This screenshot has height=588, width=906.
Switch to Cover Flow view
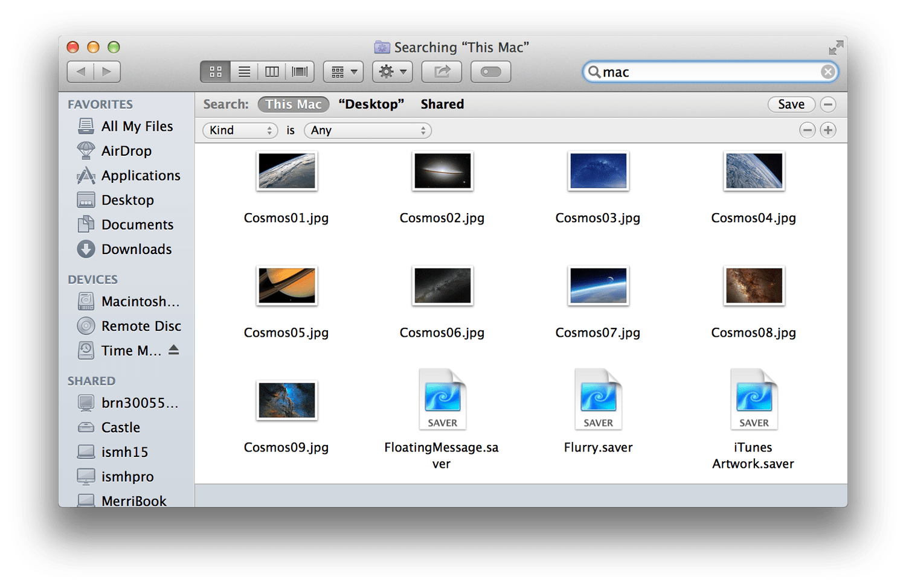[x=300, y=72]
